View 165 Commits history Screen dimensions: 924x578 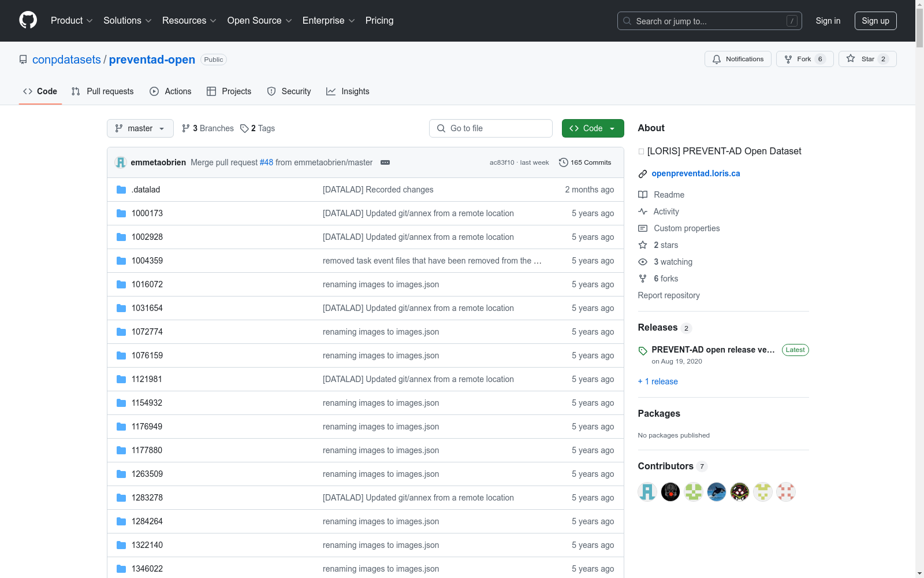[585, 162]
